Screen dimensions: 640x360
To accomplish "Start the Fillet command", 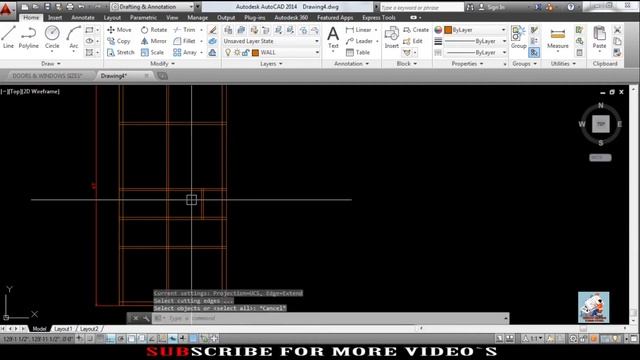I will click(x=184, y=41).
